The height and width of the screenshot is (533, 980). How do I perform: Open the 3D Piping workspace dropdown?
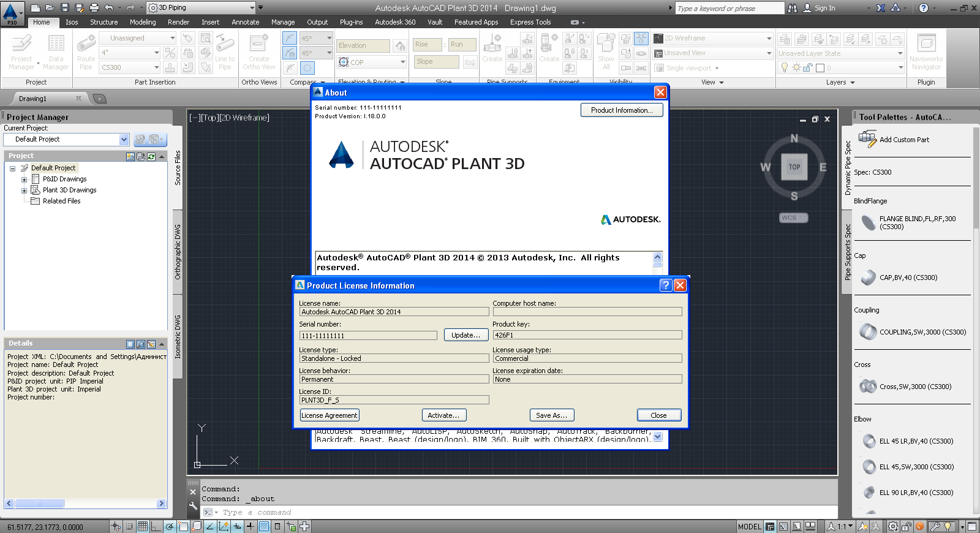[252, 8]
